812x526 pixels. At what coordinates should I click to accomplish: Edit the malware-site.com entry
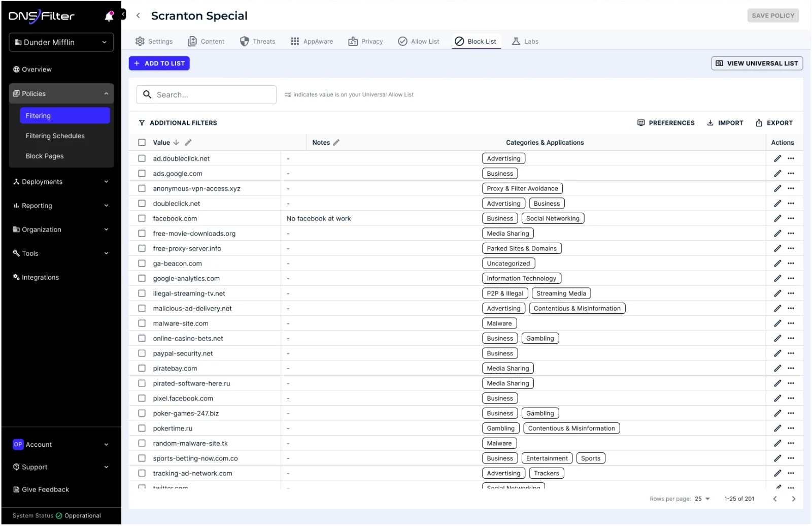777,323
